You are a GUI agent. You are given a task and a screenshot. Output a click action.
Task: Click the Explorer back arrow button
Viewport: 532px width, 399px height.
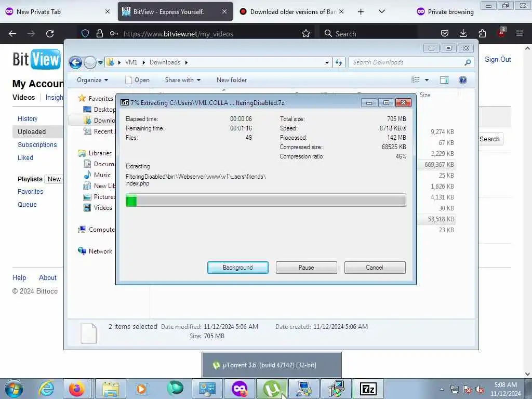coord(75,62)
